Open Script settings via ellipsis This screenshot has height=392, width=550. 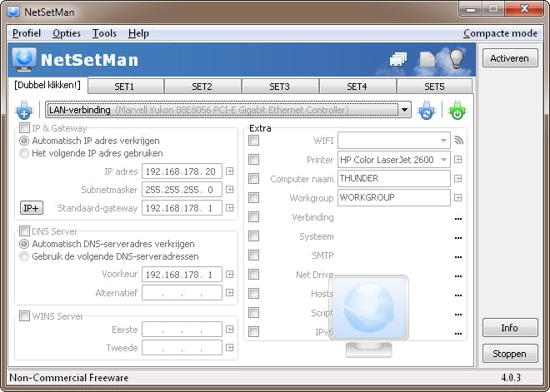coord(458,315)
